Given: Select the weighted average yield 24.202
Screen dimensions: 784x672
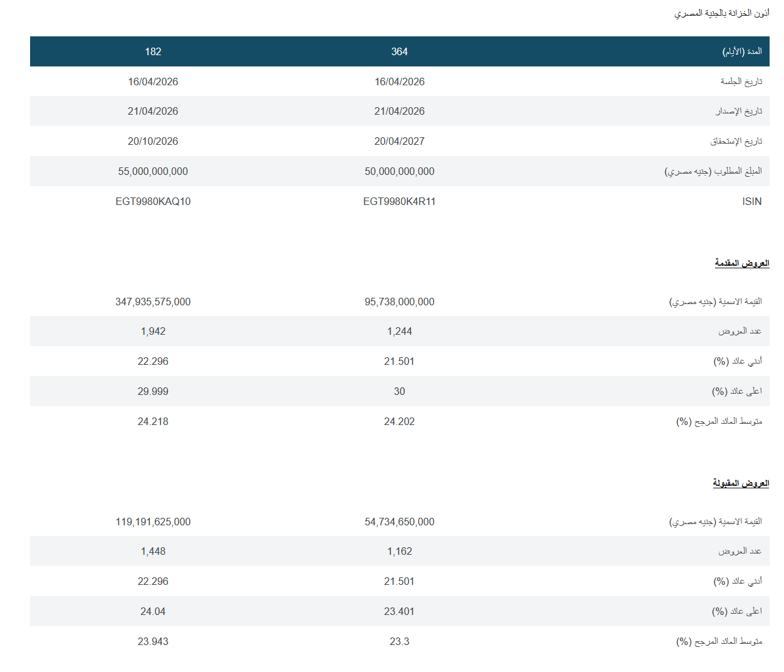Looking at the screenshot, I should [399, 421].
